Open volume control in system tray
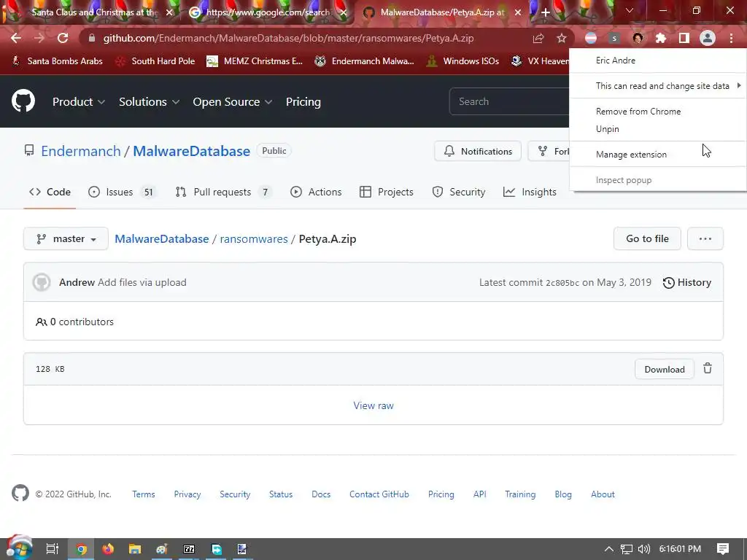The image size is (747, 560). coord(643,549)
